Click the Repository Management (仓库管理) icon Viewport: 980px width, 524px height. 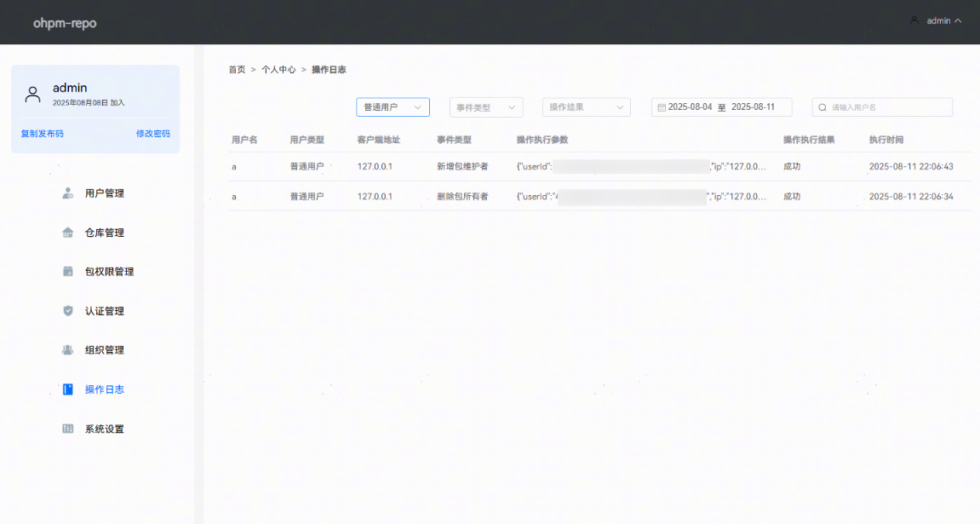click(x=68, y=233)
